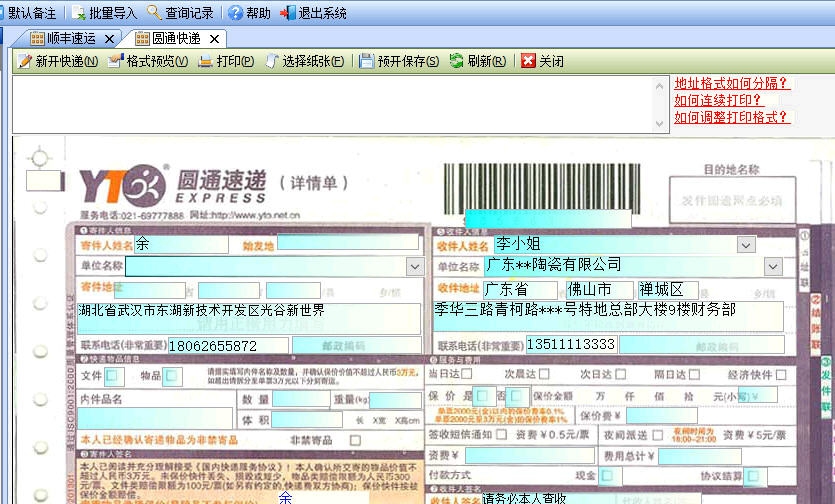Click the sender name field 余
The image size is (835, 504).
coord(181,244)
